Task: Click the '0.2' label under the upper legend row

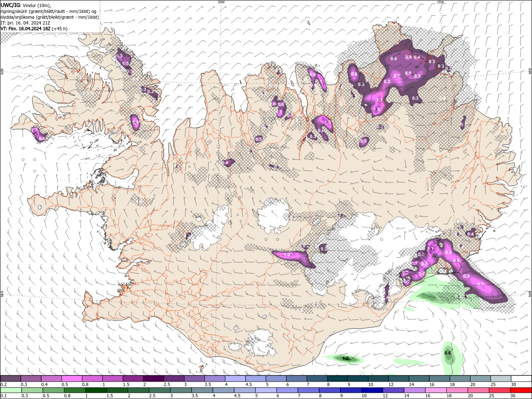Action: 3,384
